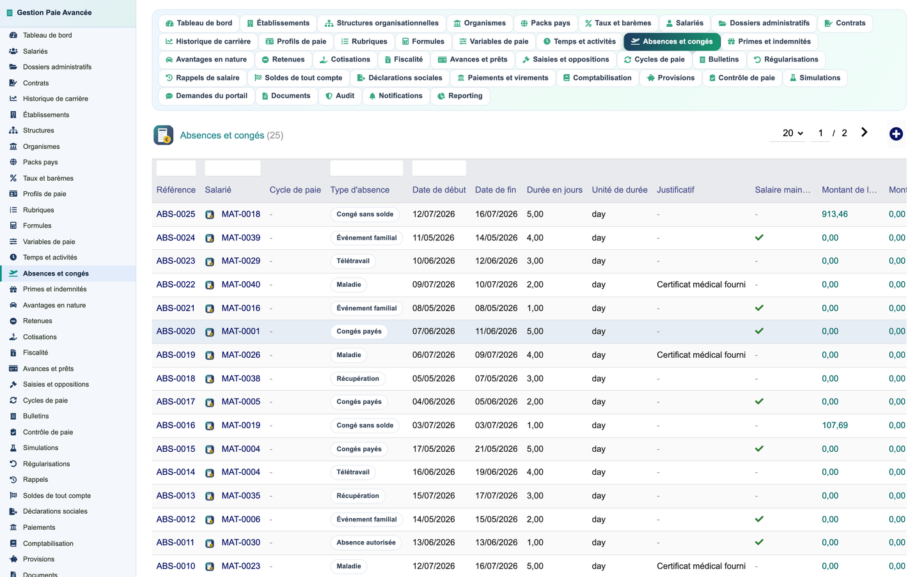
Task: Click amount 913,46 in ABS-0025 row
Action: point(834,214)
